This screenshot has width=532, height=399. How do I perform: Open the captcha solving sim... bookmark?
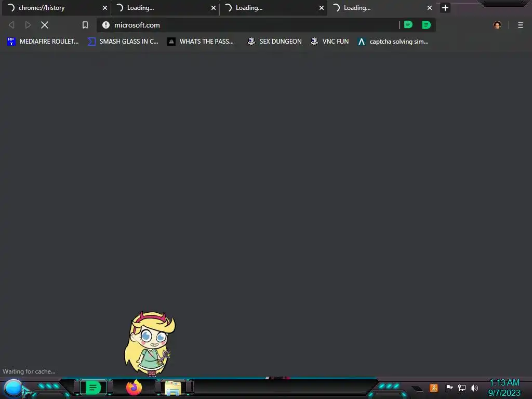tap(393, 42)
